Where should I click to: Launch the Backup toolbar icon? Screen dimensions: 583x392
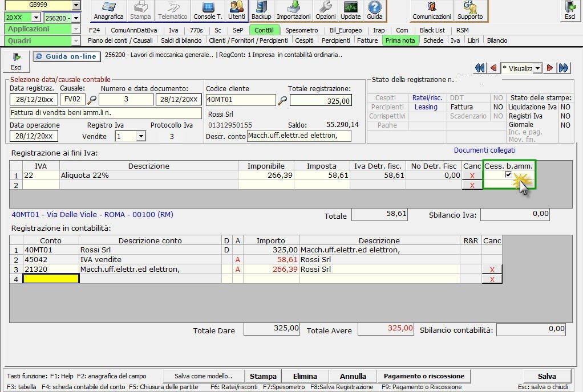261,11
